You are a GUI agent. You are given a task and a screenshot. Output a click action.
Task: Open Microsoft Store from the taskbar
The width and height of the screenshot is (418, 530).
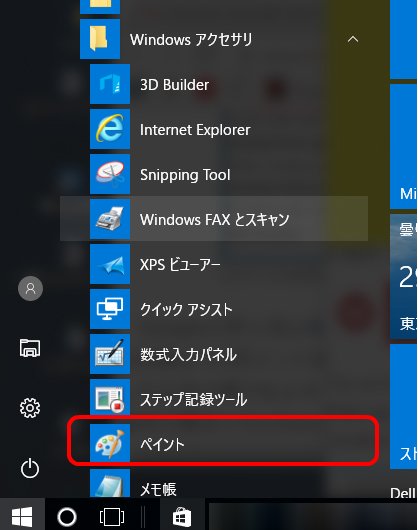(182, 517)
